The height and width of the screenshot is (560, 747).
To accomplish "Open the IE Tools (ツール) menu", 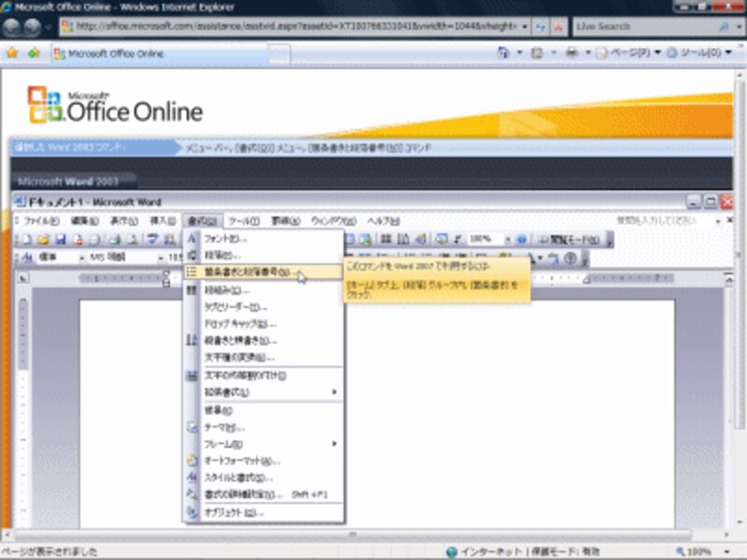I will point(699,52).
